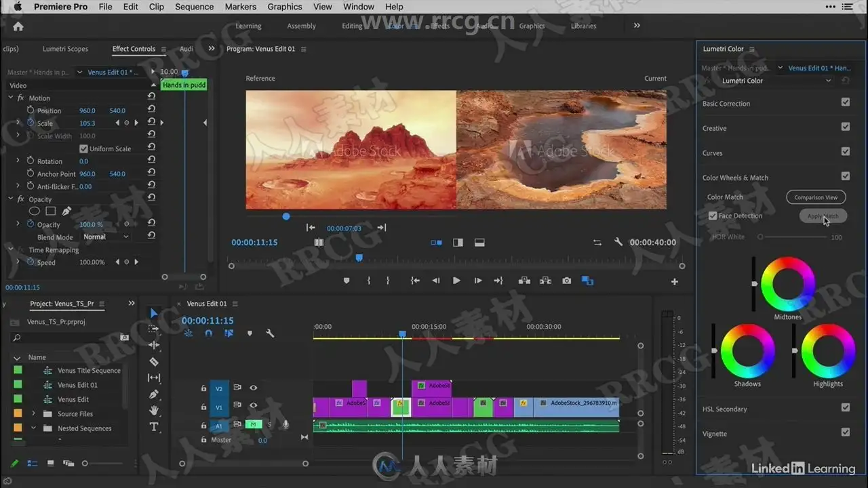Screen dimensions: 868x488
Task: Expand the Source Files folder
Action: pyautogui.click(x=33, y=413)
